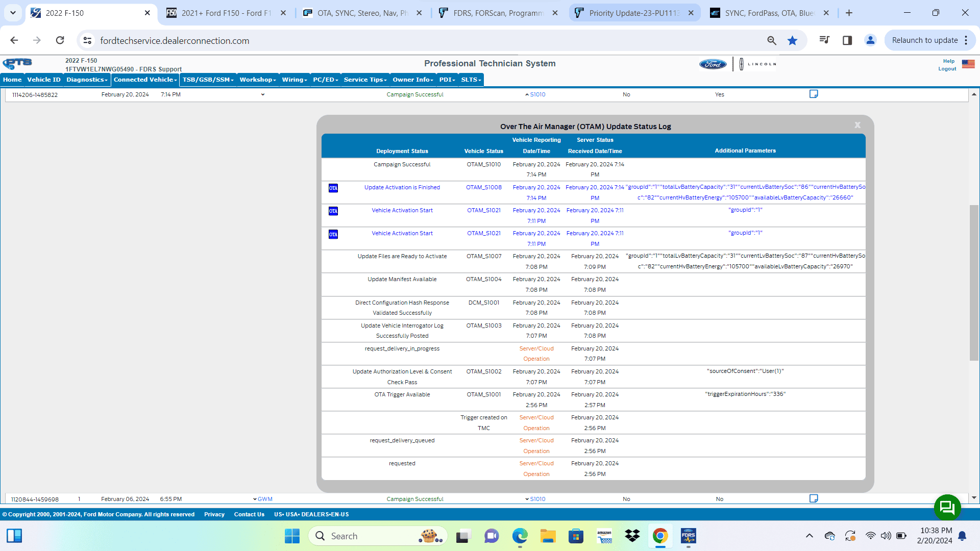Open the Contact Us footer link
The image size is (980, 551).
pos(249,514)
